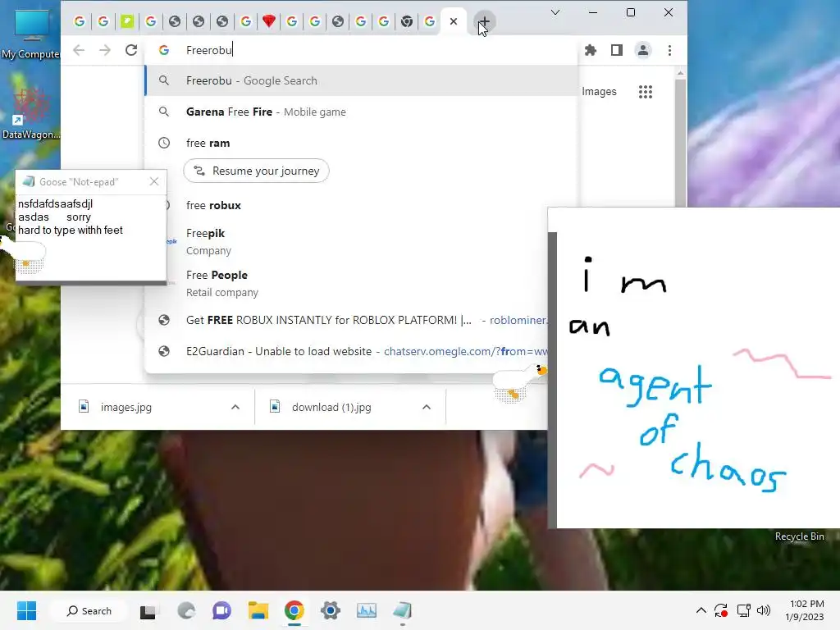Open Chrome profile avatar menu

[x=643, y=50]
